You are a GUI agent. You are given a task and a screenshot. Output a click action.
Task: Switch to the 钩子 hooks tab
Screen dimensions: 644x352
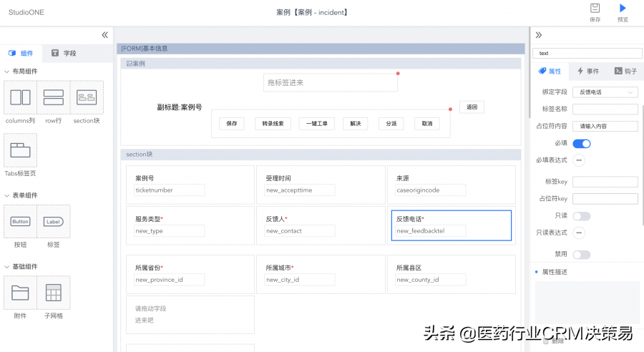[625, 71]
